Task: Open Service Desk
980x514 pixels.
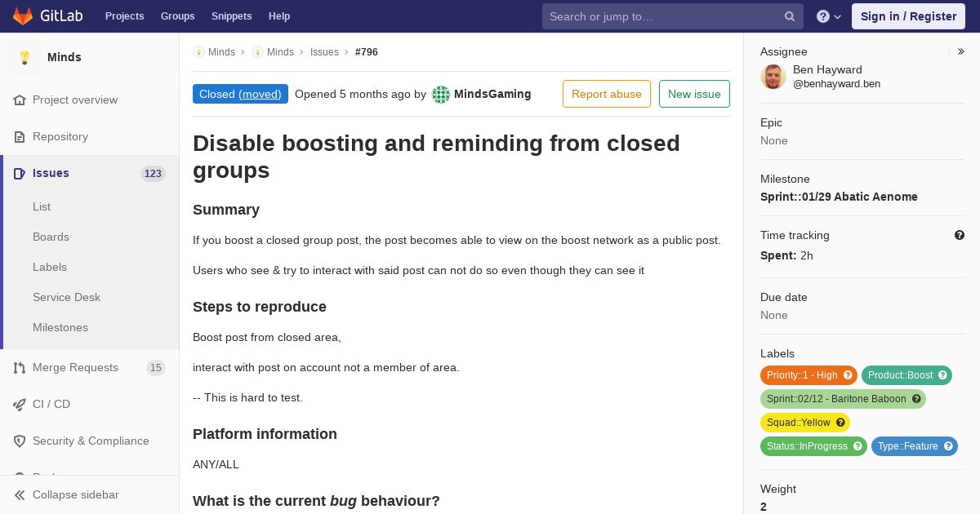Action: pyautogui.click(x=66, y=297)
